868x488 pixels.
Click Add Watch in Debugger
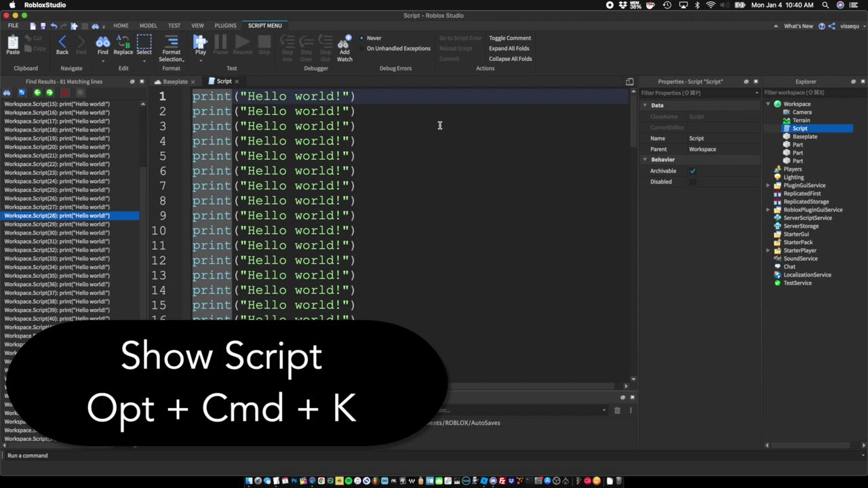click(344, 48)
